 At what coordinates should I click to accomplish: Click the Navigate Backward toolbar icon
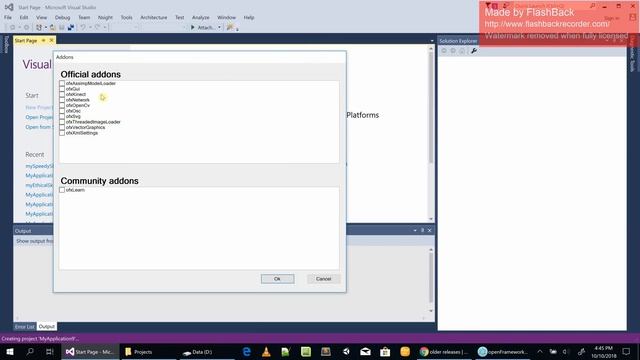(x=12, y=27)
